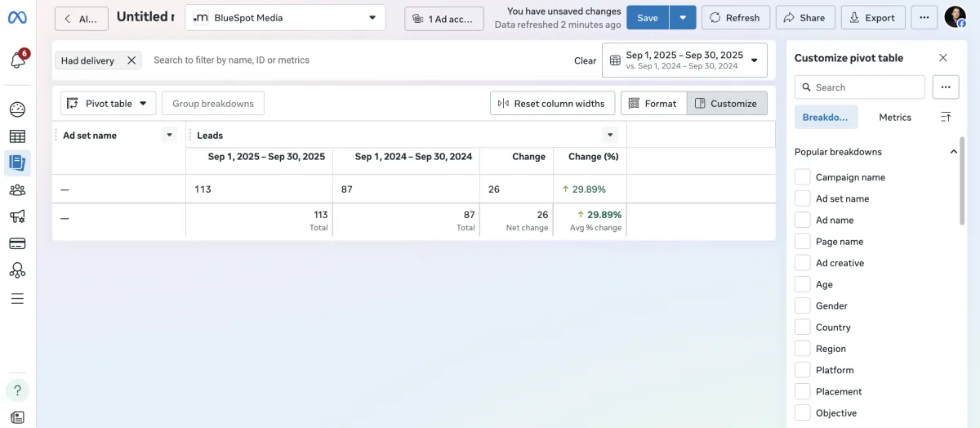Check the Ad name breakdown

coord(803,220)
